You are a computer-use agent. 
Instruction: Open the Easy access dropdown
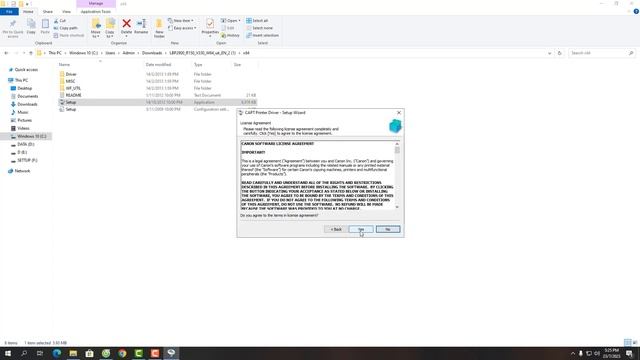click(182, 28)
